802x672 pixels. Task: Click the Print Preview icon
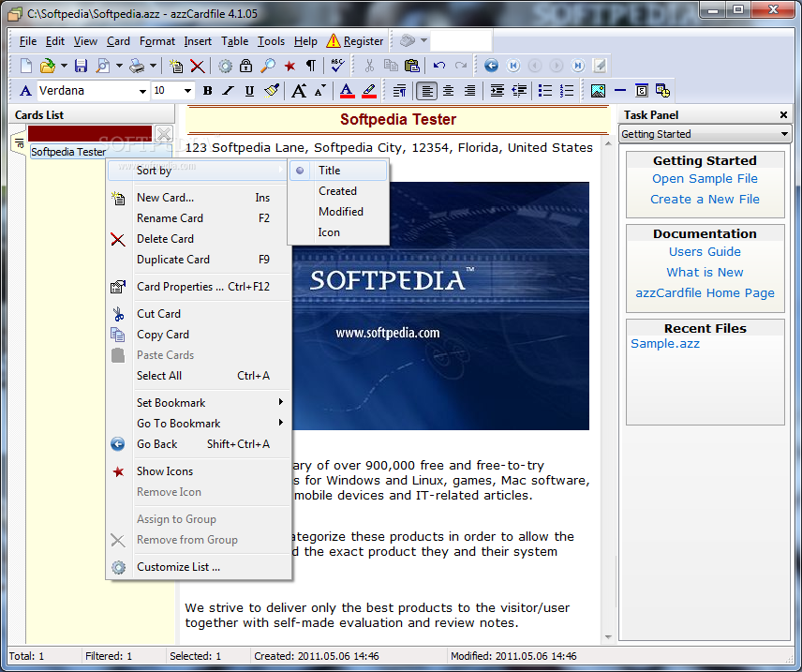tap(103, 66)
